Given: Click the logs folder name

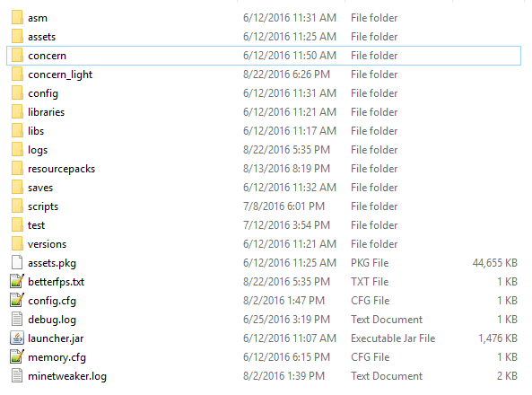Looking at the screenshot, I should coord(38,150).
